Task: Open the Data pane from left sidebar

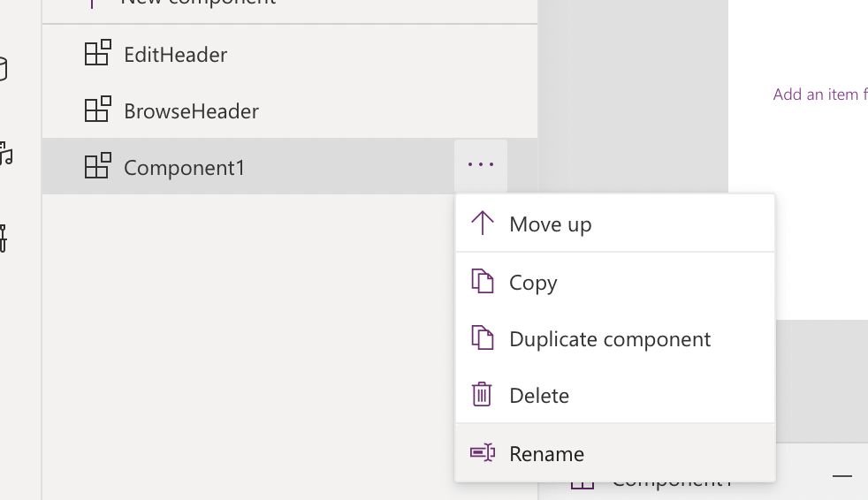Action: pos(3,69)
